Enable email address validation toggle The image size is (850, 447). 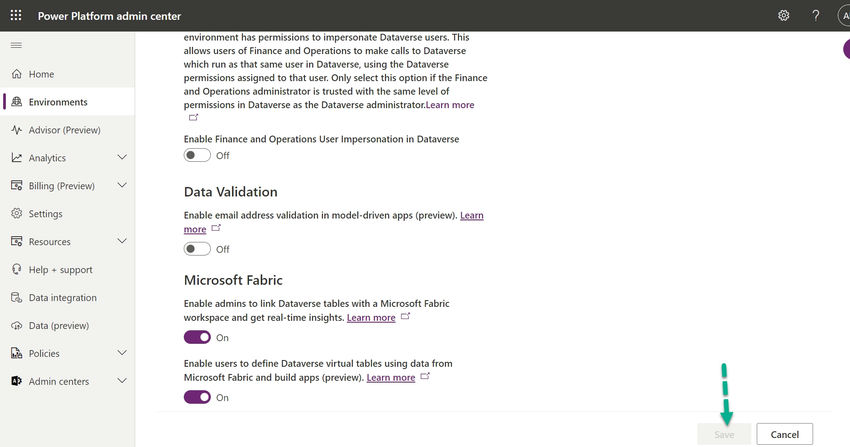pos(197,249)
